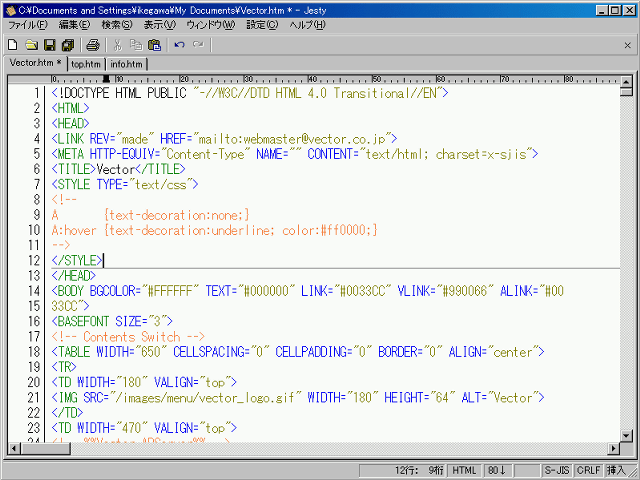640x480 pixels.
Task: Click the vertical scrollbar down arrow
Action: pos(626,436)
